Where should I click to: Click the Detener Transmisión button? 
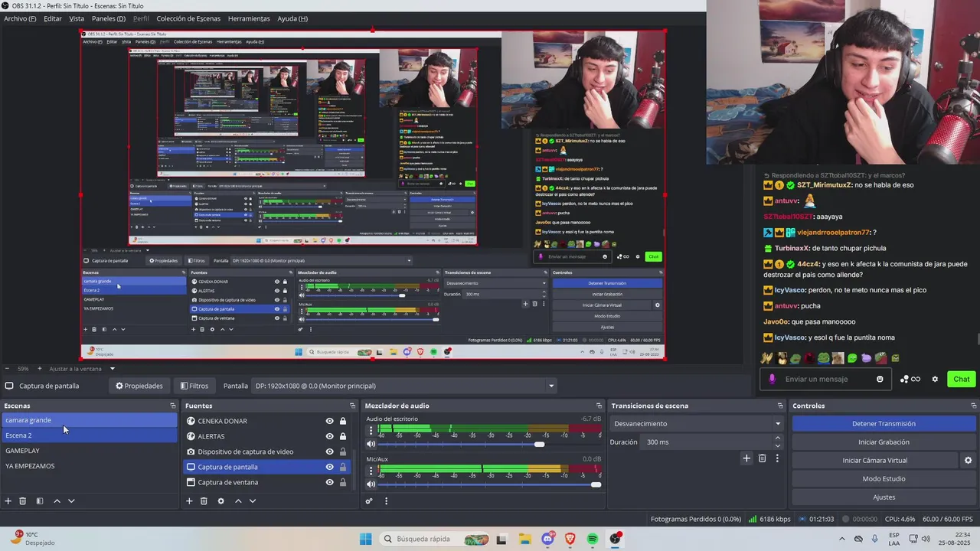tap(884, 423)
